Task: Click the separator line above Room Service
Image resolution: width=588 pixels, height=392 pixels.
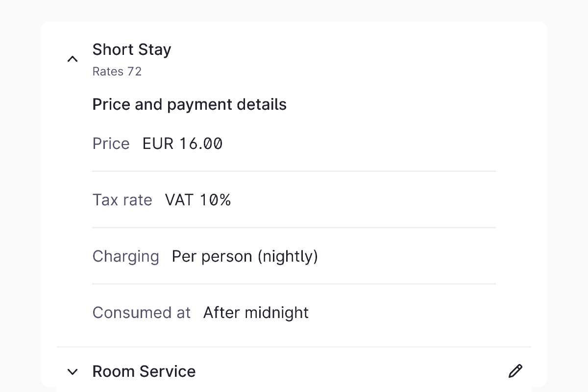Action: [294, 347]
